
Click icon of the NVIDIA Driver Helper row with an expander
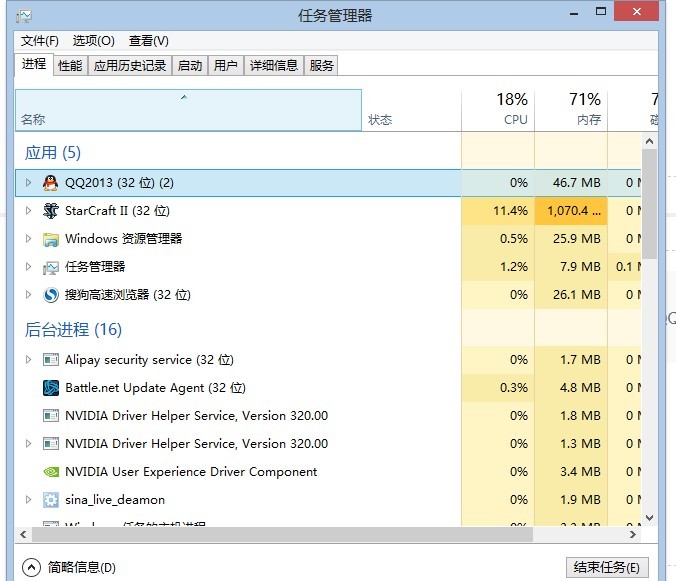[51, 444]
